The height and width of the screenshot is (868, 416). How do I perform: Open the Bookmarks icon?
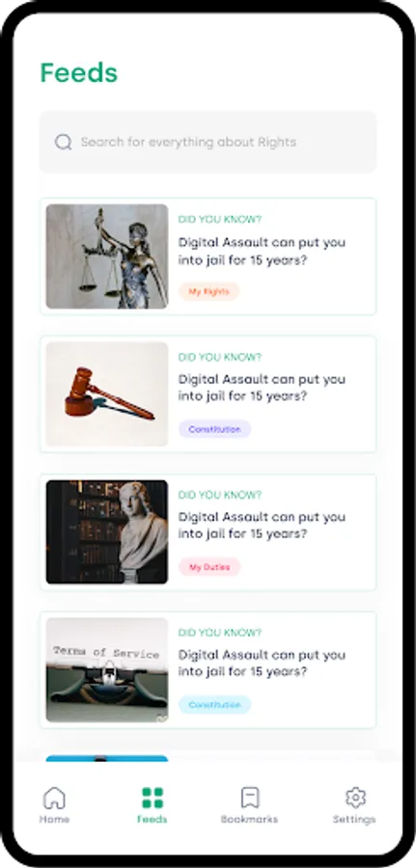(x=250, y=798)
